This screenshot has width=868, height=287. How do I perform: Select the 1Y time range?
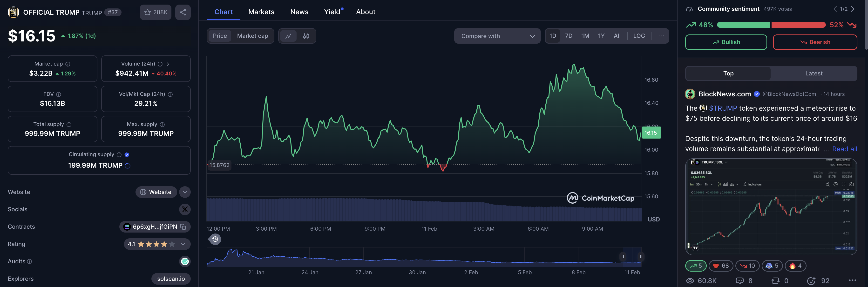click(x=601, y=36)
